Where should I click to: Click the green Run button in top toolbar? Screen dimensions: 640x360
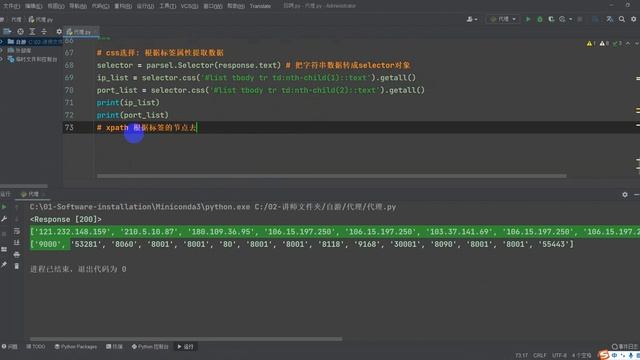pyautogui.click(x=528, y=19)
